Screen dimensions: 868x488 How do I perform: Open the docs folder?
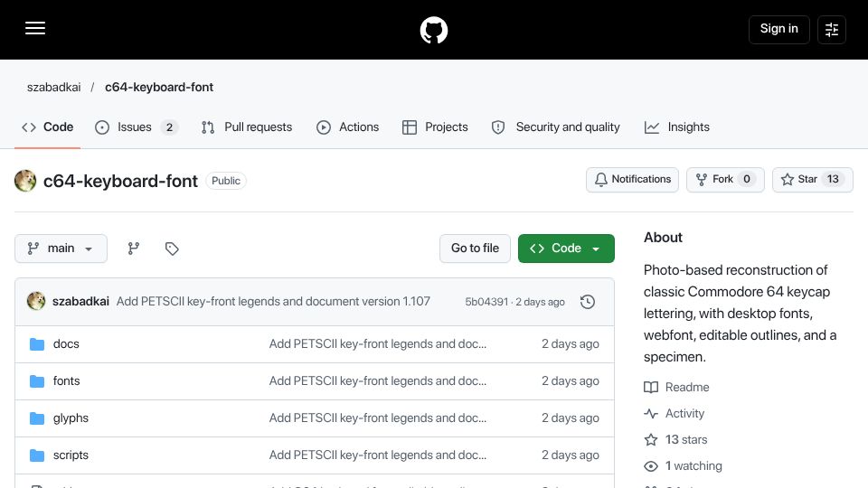[x=66, y=343]
